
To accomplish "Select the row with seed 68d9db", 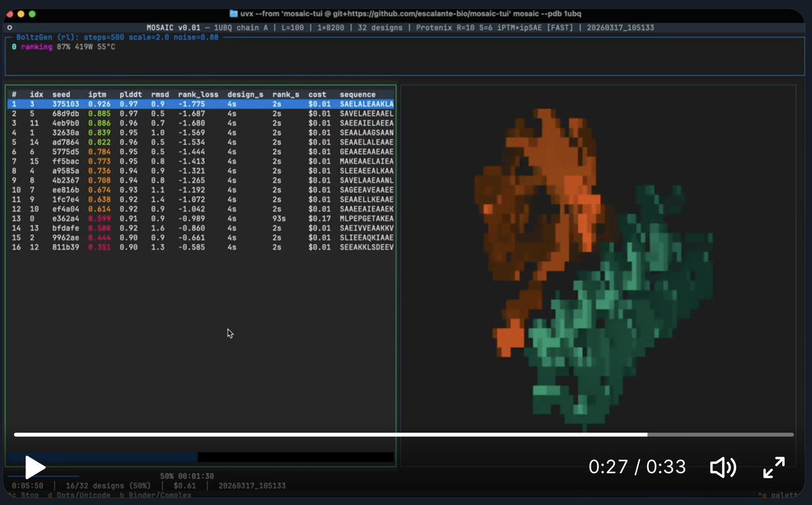I will (201, 114).
